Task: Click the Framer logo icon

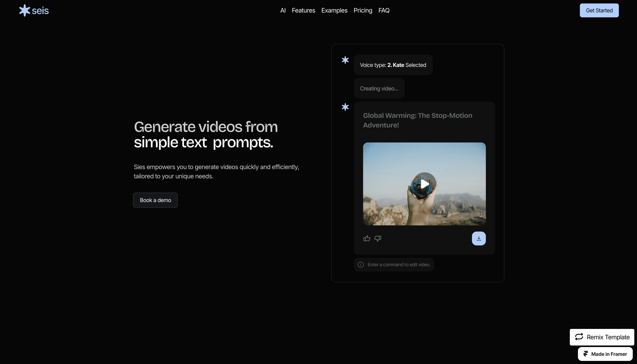Action: [x=585, y=354]
